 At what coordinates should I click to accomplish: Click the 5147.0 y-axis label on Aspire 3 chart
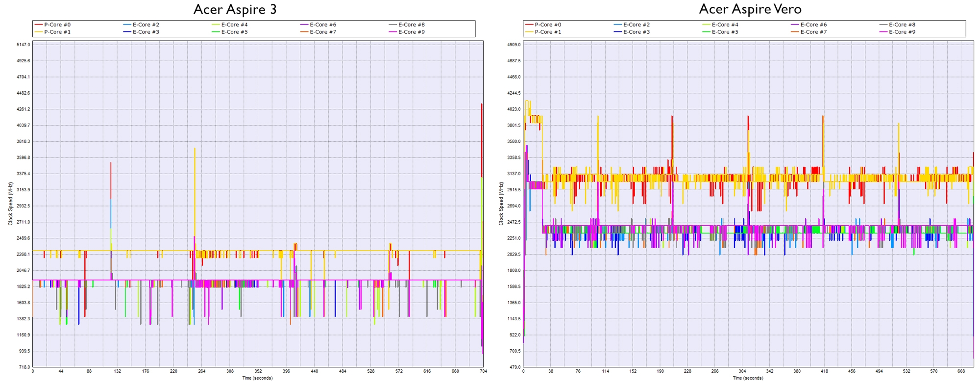24,45
